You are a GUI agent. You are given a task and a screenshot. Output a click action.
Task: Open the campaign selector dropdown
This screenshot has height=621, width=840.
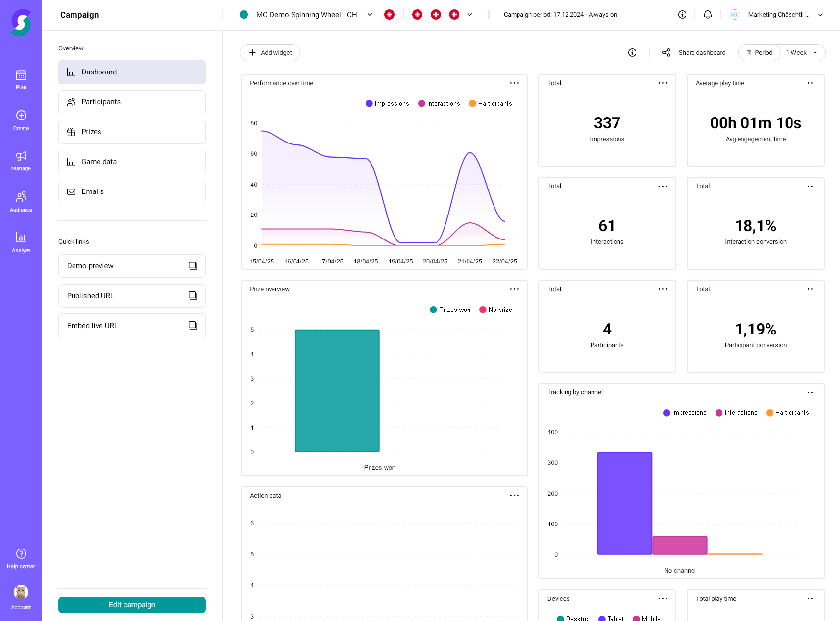[x=370, y=14]
